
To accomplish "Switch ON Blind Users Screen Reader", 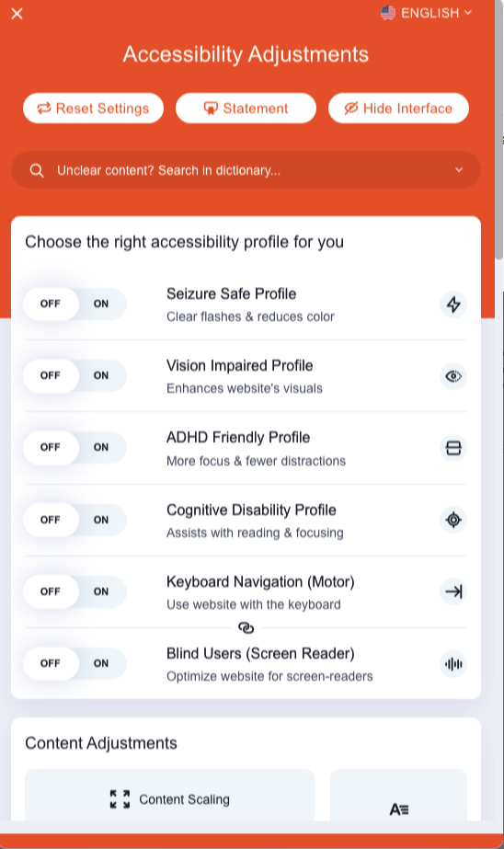I will (x=101, y=663).
